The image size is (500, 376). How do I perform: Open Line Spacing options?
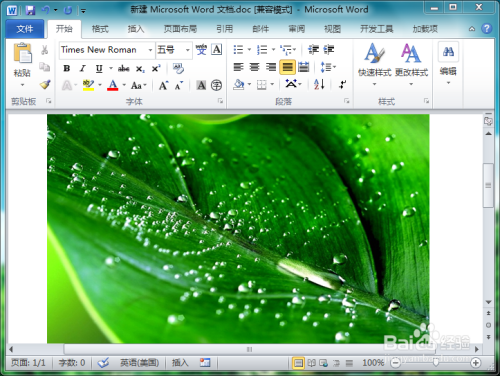pyautogui.click(x=328, y=67)
